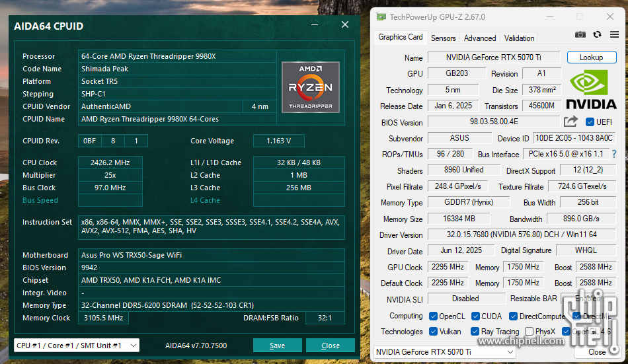Toggle the PhysX checkbox
This screenshot has height=364, width=628.
[529, 332]
